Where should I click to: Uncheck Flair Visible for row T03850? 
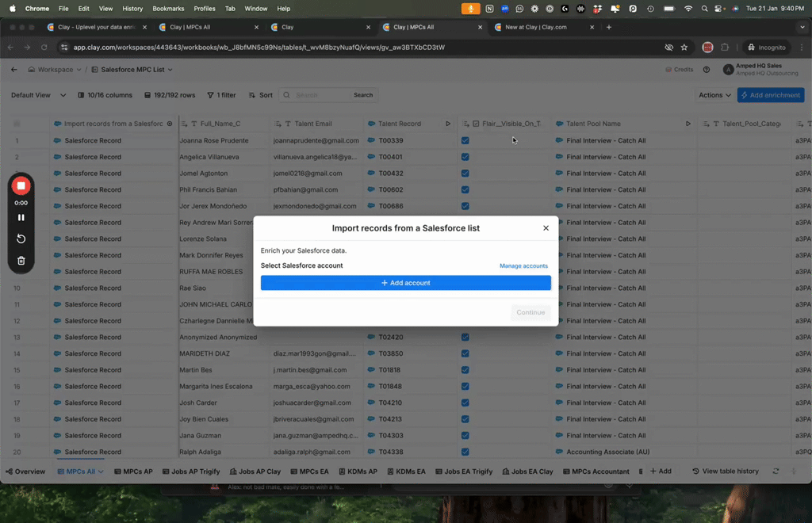point(465,354)
